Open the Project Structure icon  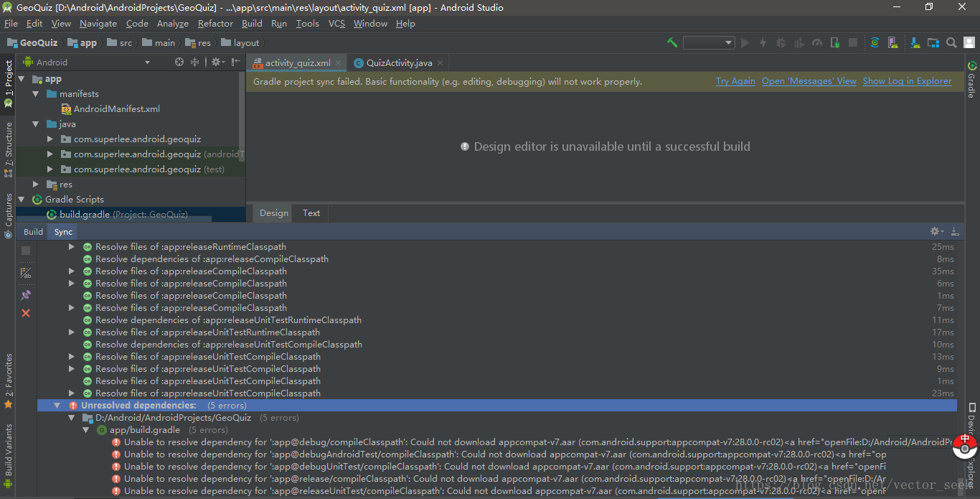[x=933, y=42]
